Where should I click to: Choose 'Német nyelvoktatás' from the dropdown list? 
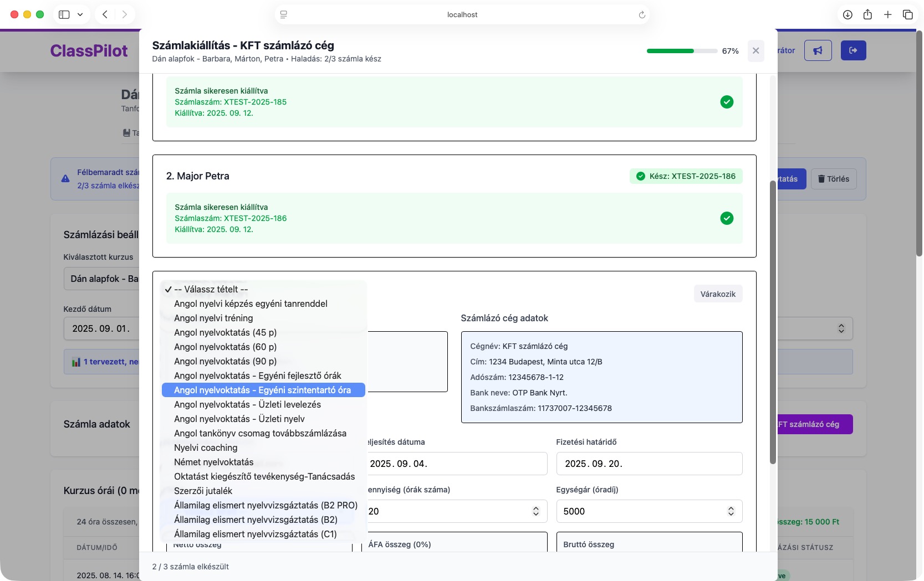tap(213, 462)
